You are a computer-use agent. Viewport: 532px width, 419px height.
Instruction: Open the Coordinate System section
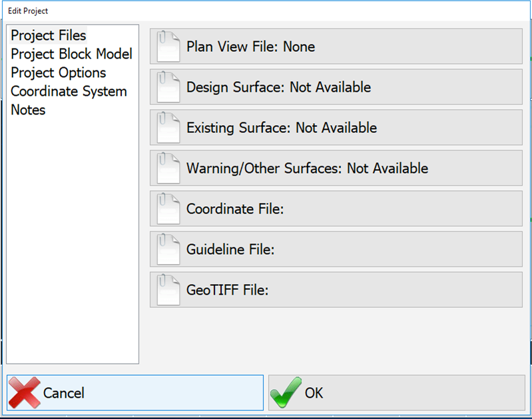[69, 91]
